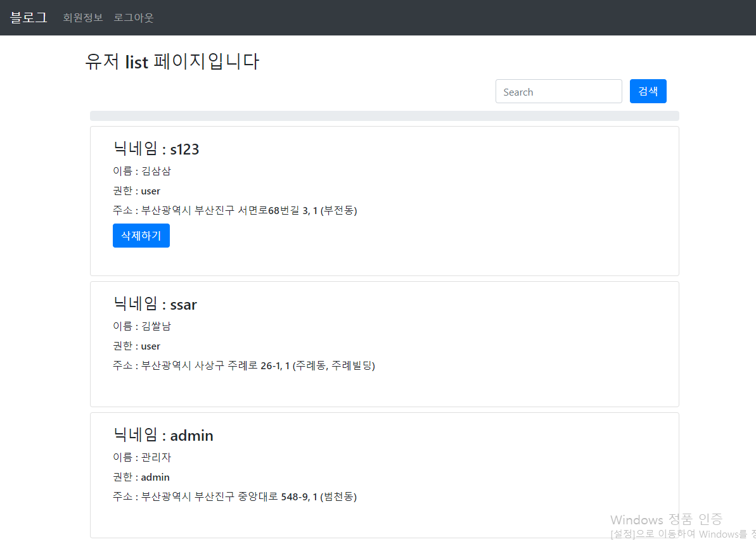Click the 닉네임 : ssar card title
The height and width of the screenshot is (556, 756).
155,305
